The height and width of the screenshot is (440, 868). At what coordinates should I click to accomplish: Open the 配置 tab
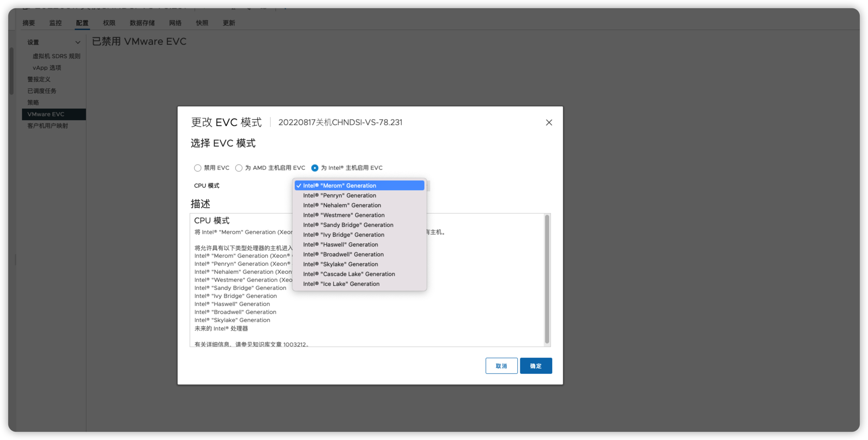[82, 23]
